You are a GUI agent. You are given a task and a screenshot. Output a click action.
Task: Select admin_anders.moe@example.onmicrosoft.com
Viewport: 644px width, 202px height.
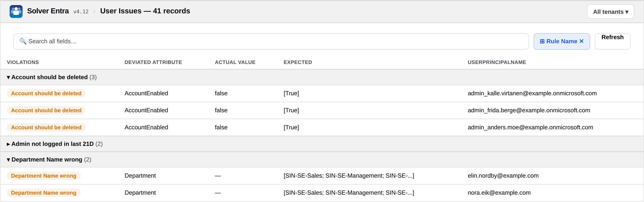click(x=530, y=127)
